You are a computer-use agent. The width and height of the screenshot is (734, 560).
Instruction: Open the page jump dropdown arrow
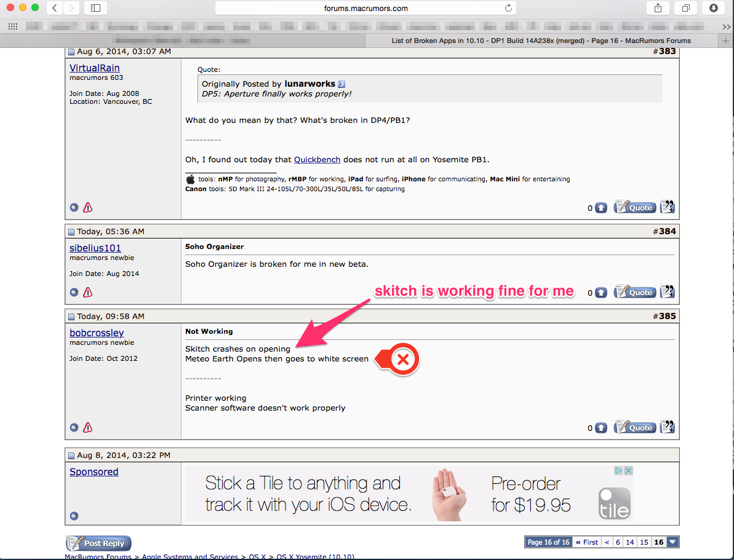coord(672,542)
